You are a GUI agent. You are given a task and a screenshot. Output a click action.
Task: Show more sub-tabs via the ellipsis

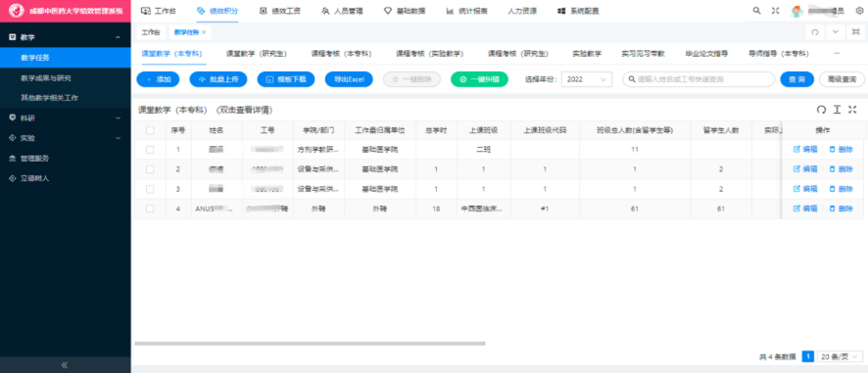(837, 54)
